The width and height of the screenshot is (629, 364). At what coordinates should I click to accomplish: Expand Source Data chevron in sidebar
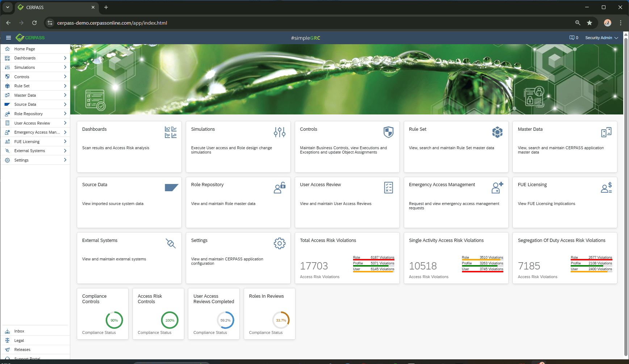pyautogui.click(x=65, y=104)
